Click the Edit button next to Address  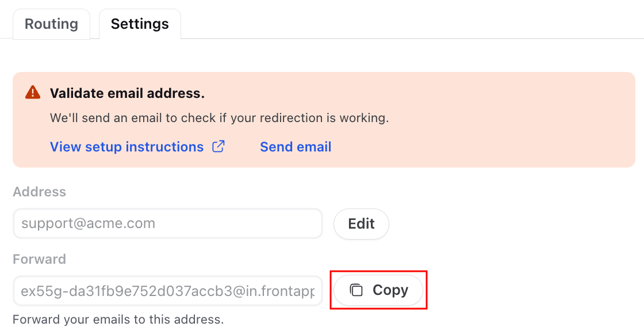pos(361,224)
